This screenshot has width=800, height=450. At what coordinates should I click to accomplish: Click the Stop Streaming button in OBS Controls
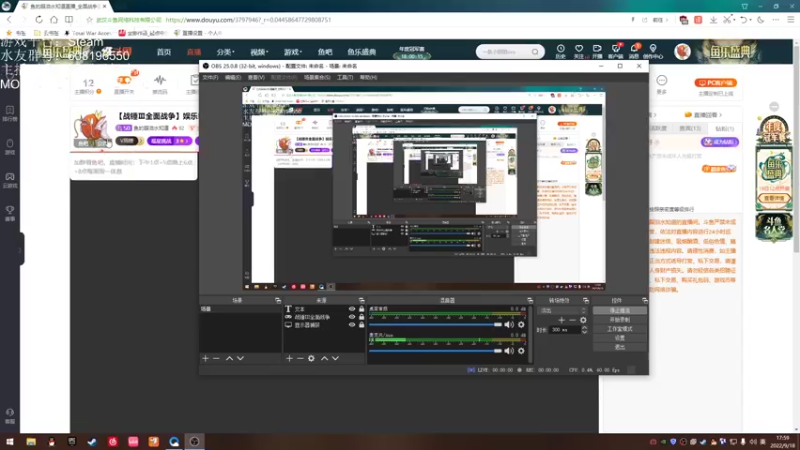tap(619, 311)
